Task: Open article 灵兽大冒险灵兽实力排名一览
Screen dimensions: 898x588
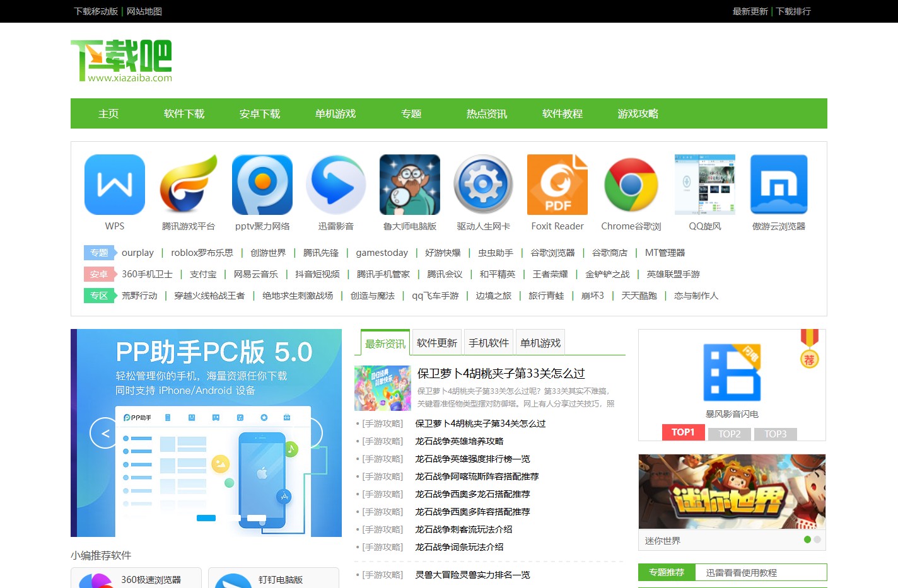Action: coord(472,575)
